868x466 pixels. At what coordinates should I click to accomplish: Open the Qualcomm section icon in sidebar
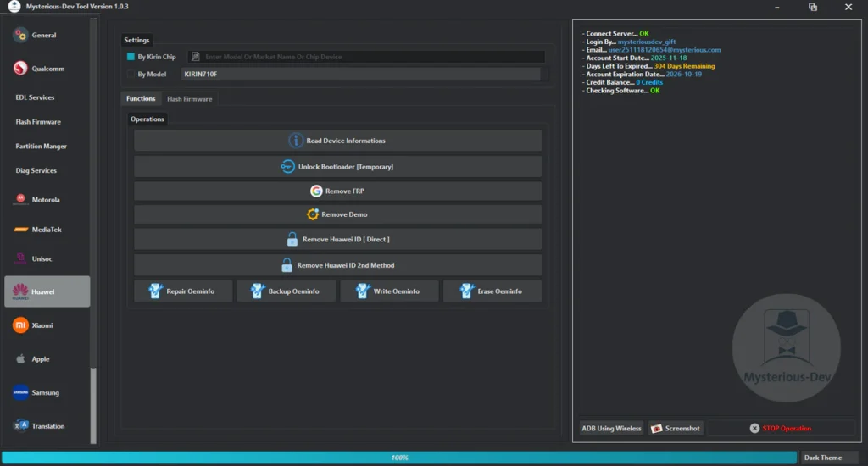(20, 69)
